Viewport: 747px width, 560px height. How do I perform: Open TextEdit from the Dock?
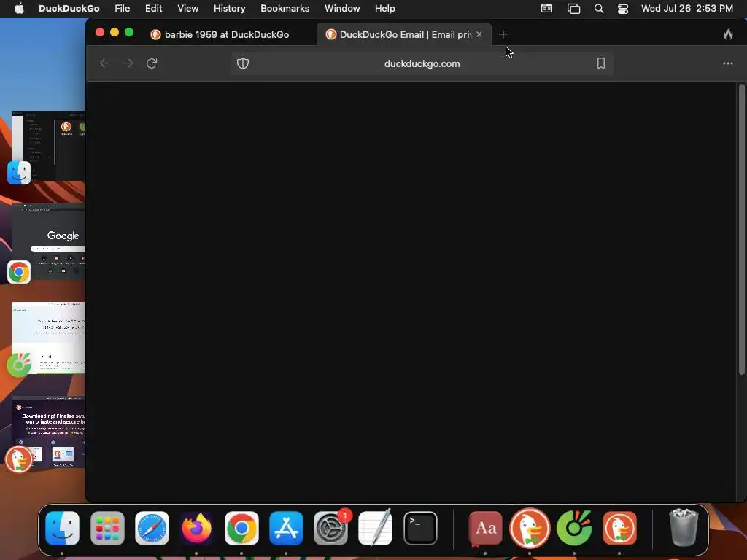[376, 528]
